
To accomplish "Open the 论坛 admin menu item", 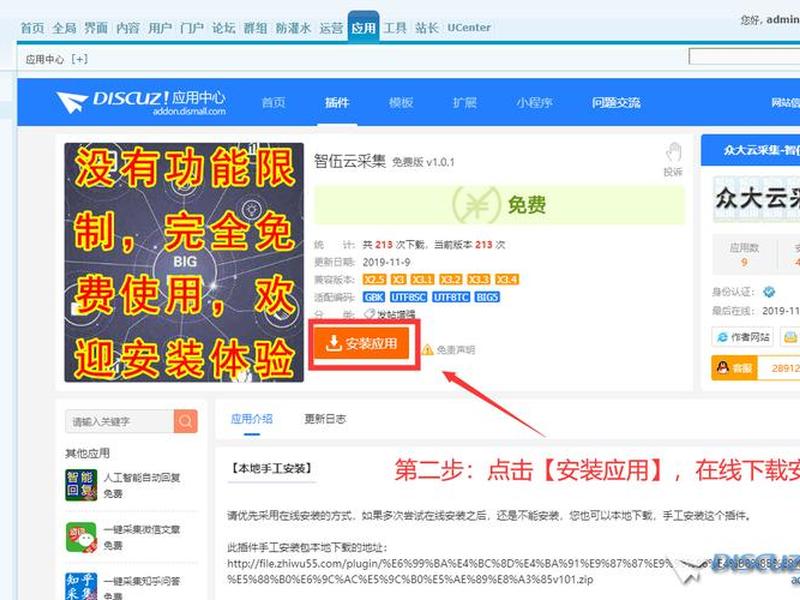I will [x=223, y=28].
